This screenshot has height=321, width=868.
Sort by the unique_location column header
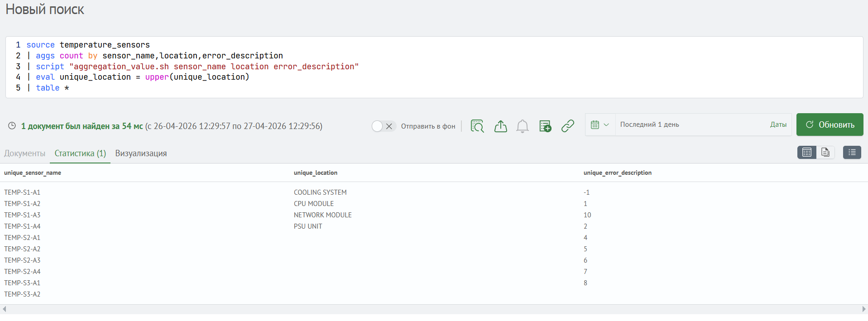pos(316,173)
